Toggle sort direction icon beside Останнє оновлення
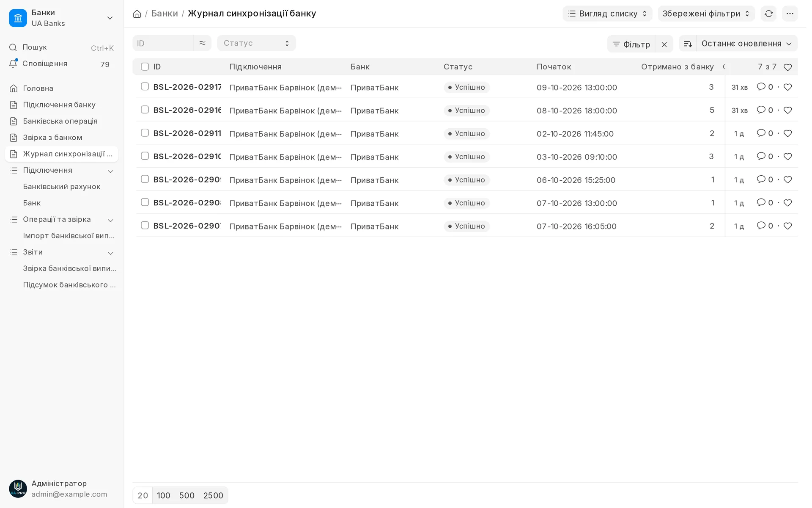Image resolution: width=812 pixels, height=508 pixels. pos(688,44)
